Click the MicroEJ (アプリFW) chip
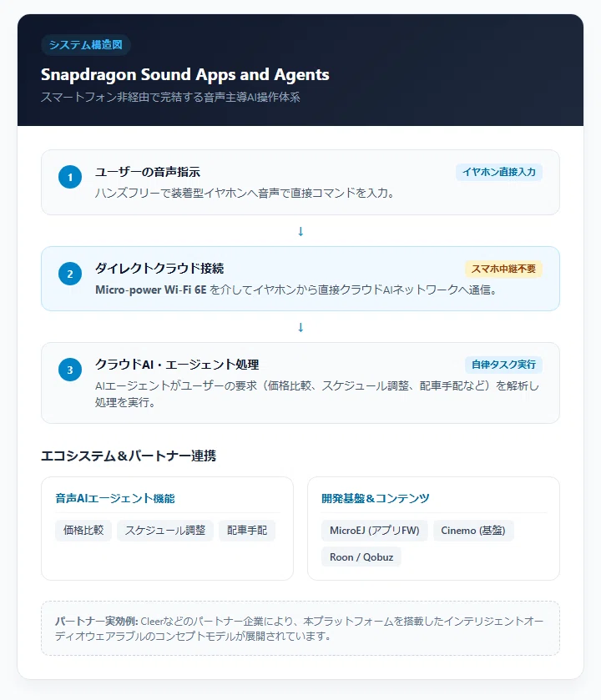Screen dimensions: 601x700 point(375,531)
